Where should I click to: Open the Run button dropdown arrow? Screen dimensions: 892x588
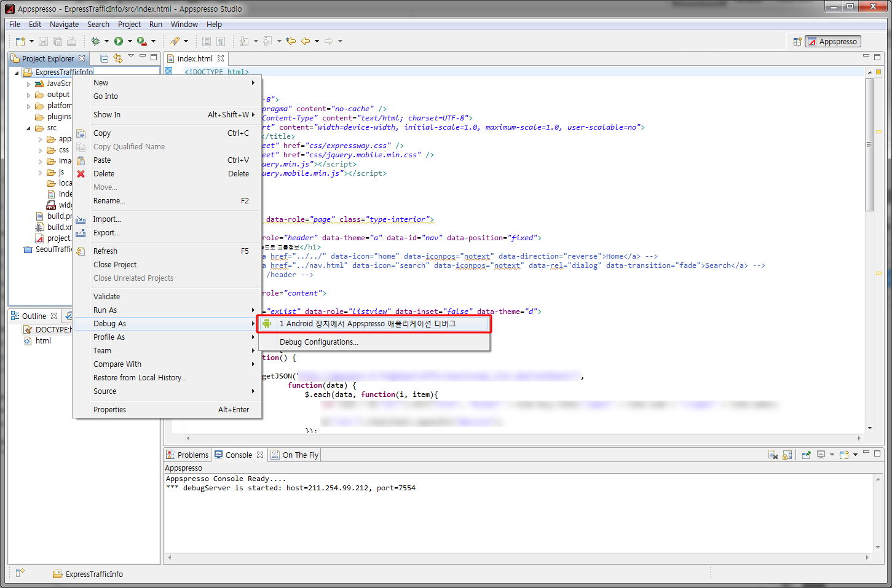click(130, 41)
